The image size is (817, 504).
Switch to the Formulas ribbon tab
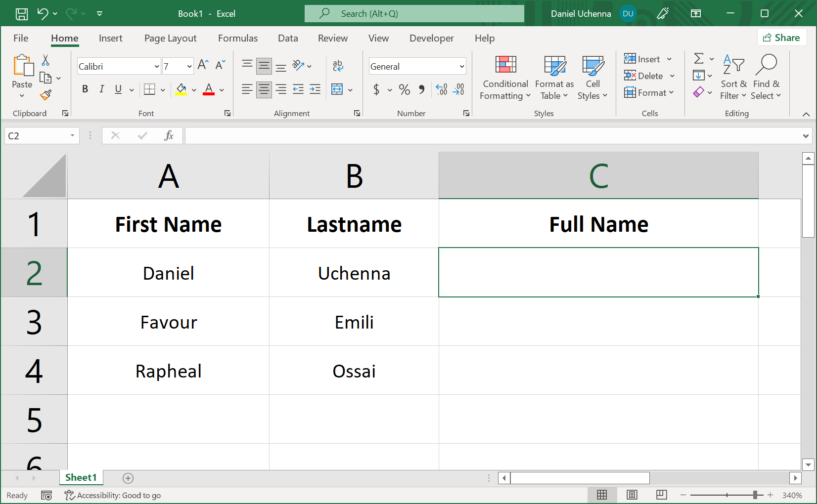(238, 38)
